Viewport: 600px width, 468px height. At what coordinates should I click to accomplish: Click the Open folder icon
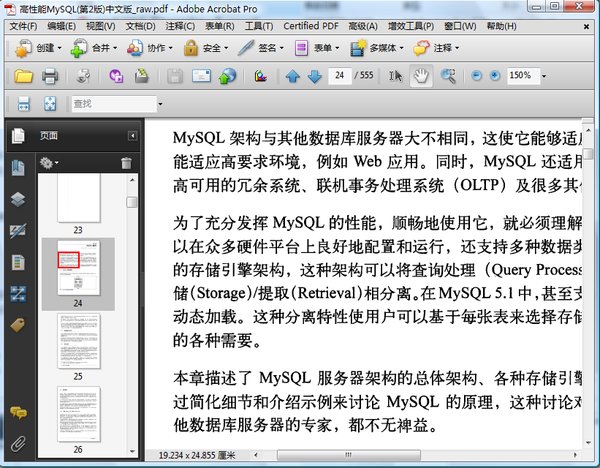(23, 76)
